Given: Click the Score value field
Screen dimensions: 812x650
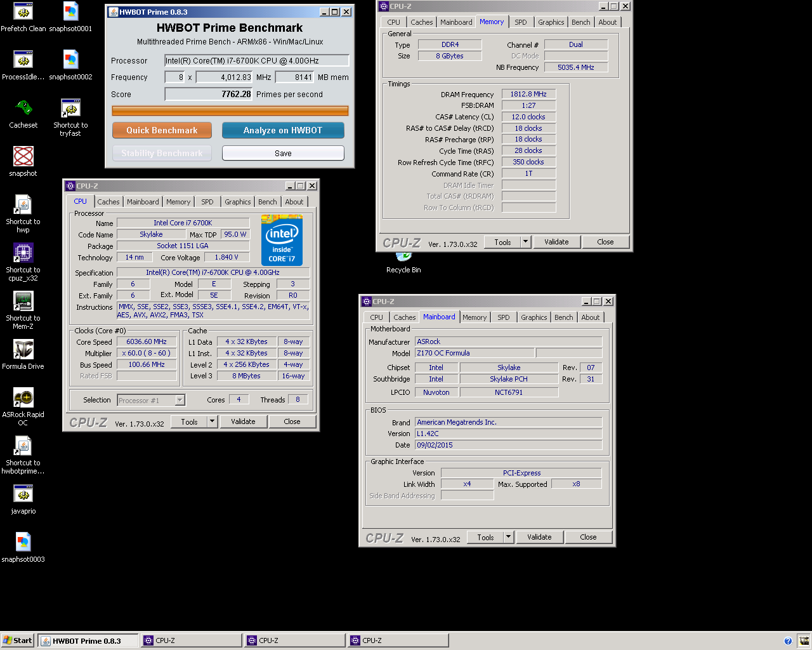Looking at the screenshot, I should pyautogui.click(x=209, y=94).
